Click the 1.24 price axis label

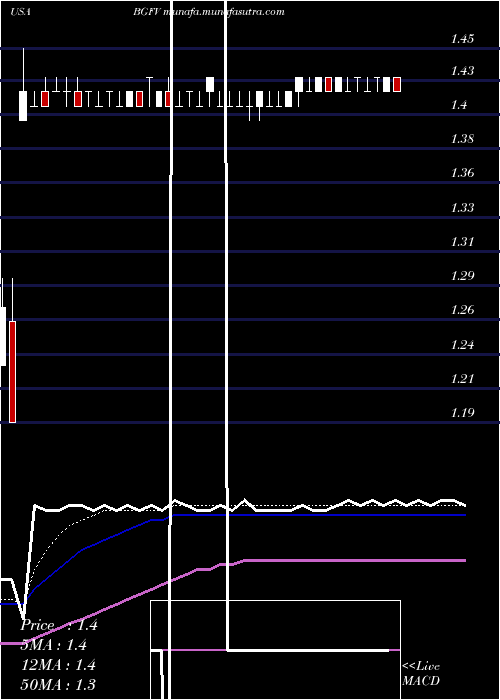[462, 344]
